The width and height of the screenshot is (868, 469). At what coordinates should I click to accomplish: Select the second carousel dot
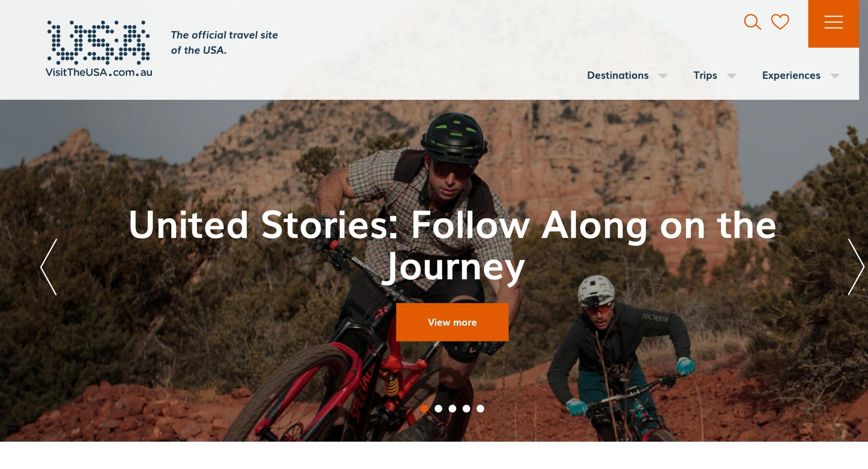[x=438, y=409]
